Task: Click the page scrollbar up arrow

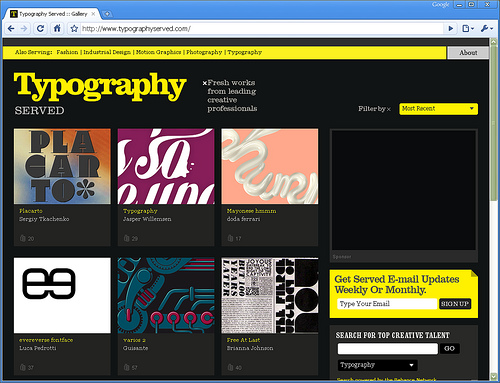Action: [x=493, y=42]
